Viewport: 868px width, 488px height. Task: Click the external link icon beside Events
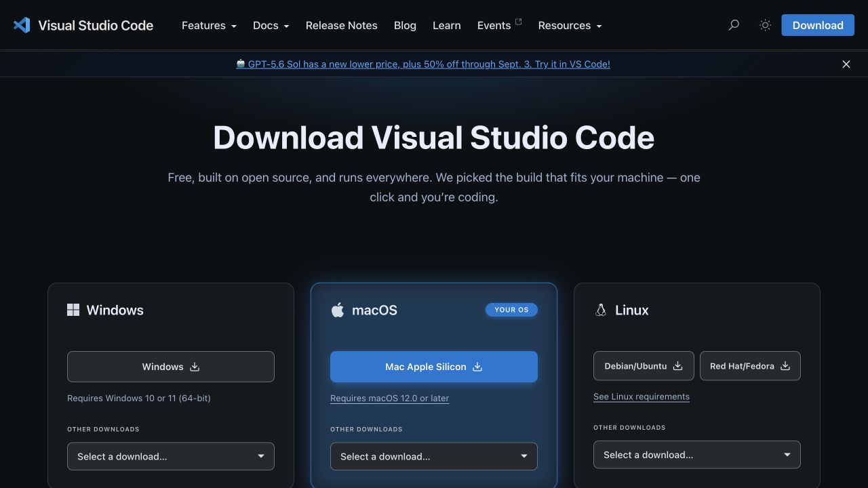point(519,22)
